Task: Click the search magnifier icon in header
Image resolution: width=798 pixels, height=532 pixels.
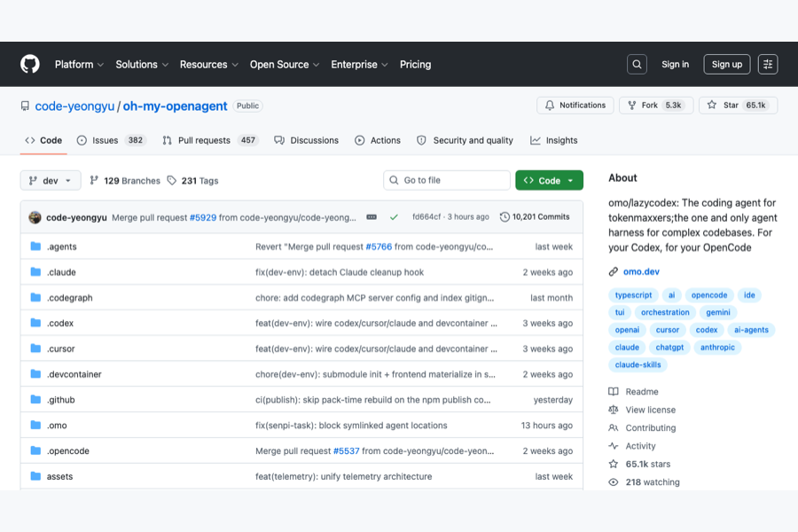Action: (x=637, y=64)
